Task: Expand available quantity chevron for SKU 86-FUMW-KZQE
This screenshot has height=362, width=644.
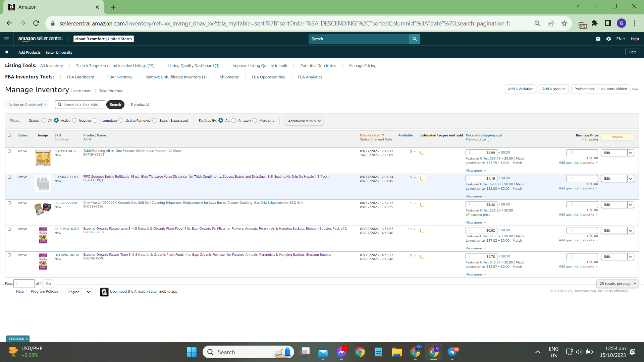Action: [415, 229]
